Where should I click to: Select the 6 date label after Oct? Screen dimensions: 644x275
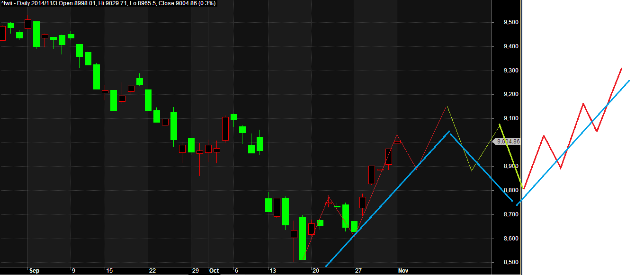pyautogui.click(x=235, y=271)
